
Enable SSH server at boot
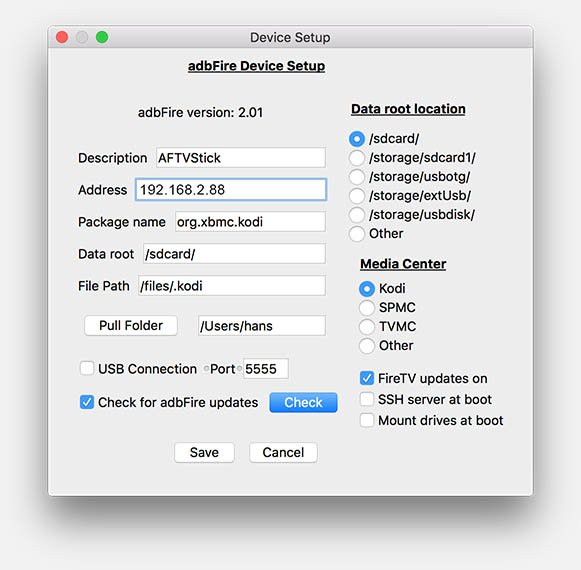[x=367, y=400]
